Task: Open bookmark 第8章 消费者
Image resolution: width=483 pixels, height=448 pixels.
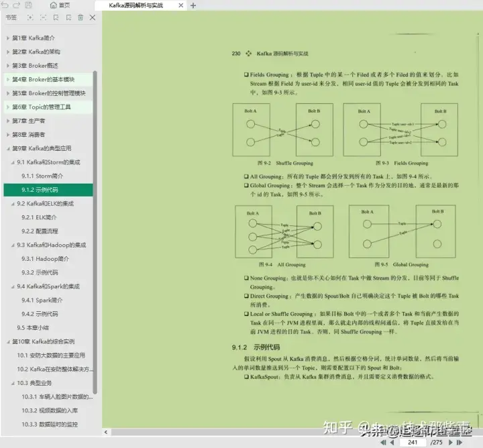Action: 29,135
